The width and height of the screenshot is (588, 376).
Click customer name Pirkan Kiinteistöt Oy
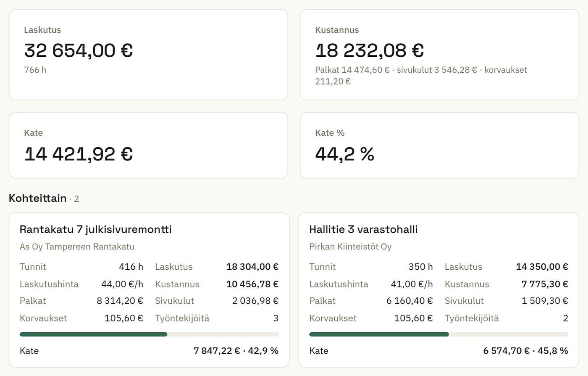point(350,247)
